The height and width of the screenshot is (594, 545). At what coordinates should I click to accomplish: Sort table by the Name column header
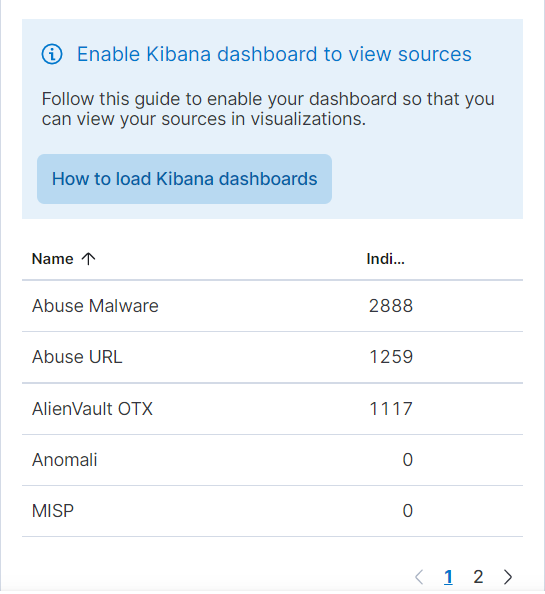coord(53,259)
